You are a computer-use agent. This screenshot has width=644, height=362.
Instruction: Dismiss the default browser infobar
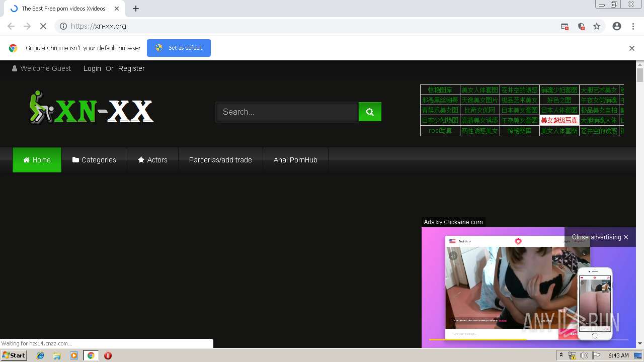pos(631,48)
